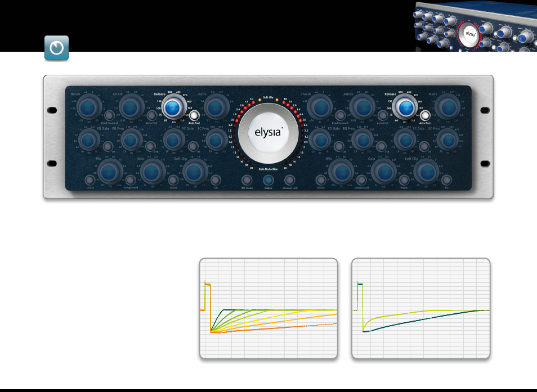
Task: Toggle the M/S Mode button
Action: point(247,180)
